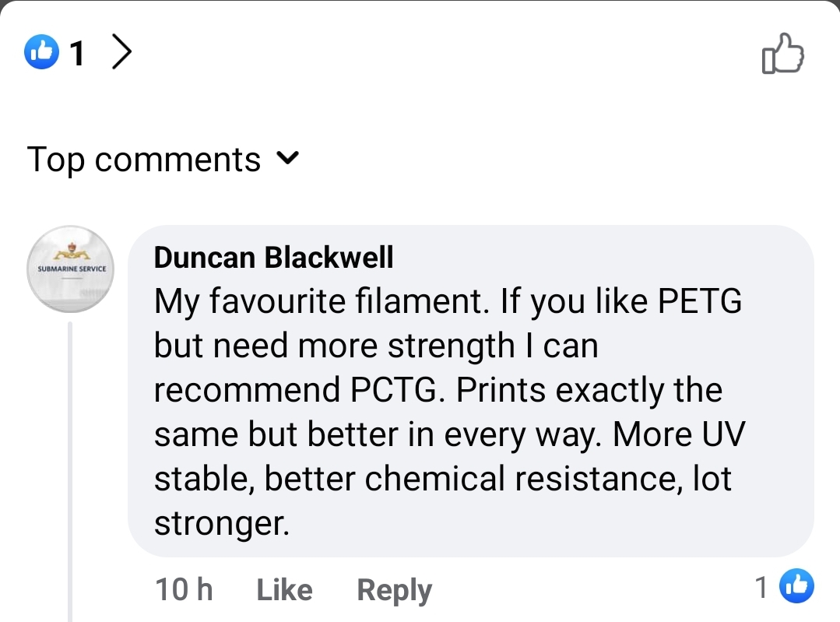The image size is (840, 622).
Task: View the comment's reaction count "1"
Action: tap(761, 587)
